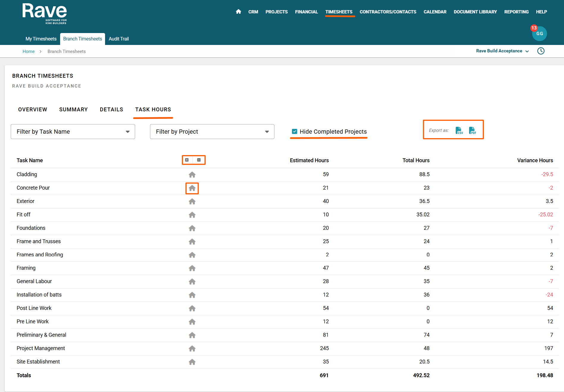Open GG user avatar with notifications
564x392 pixels.
[539, 33]
